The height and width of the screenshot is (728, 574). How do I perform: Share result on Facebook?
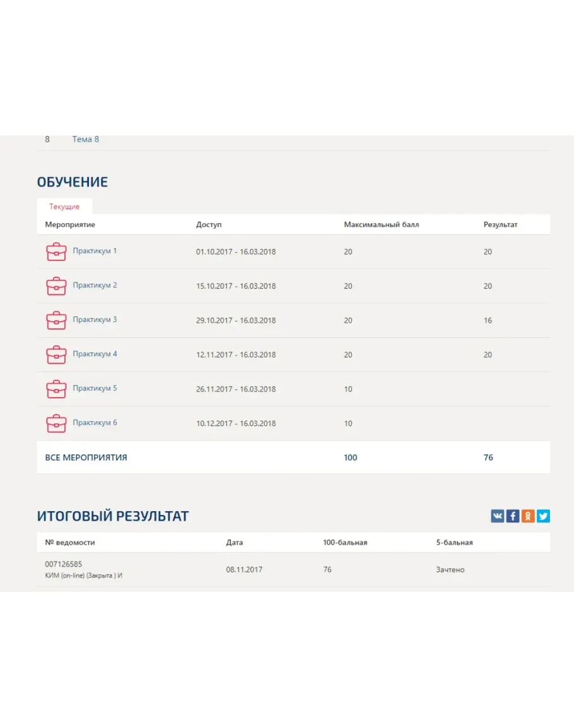coord(513,516)
